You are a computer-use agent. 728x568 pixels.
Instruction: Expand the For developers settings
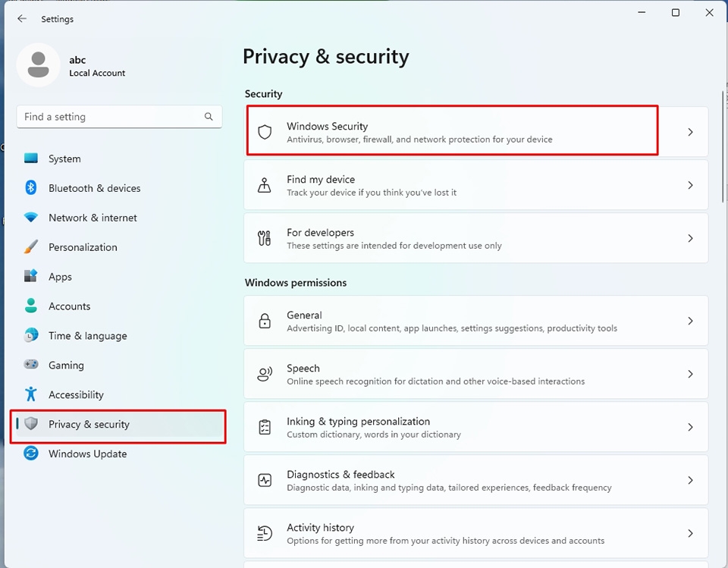pyautogui.click(x=475, y=237)
